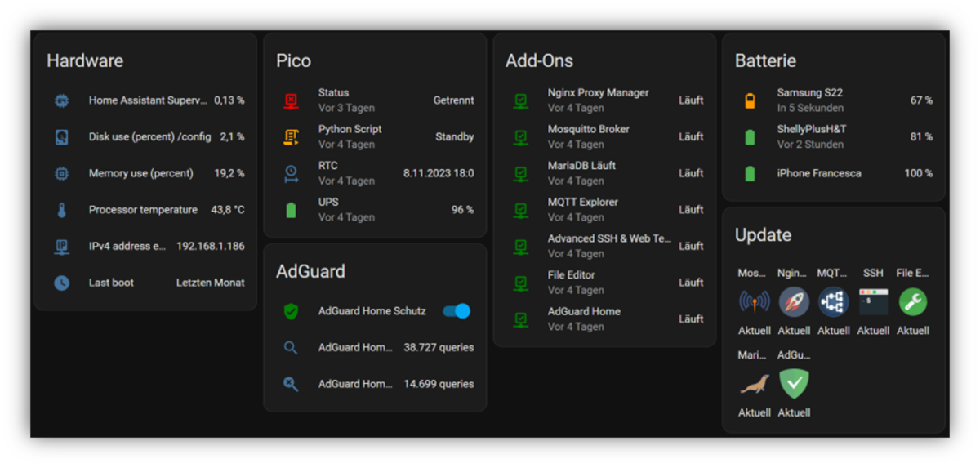The width and height of the screenshot is (980, 468).
Task: Click the UPS green battery icon
Action: pyautogui.click(x=291, y=210)
